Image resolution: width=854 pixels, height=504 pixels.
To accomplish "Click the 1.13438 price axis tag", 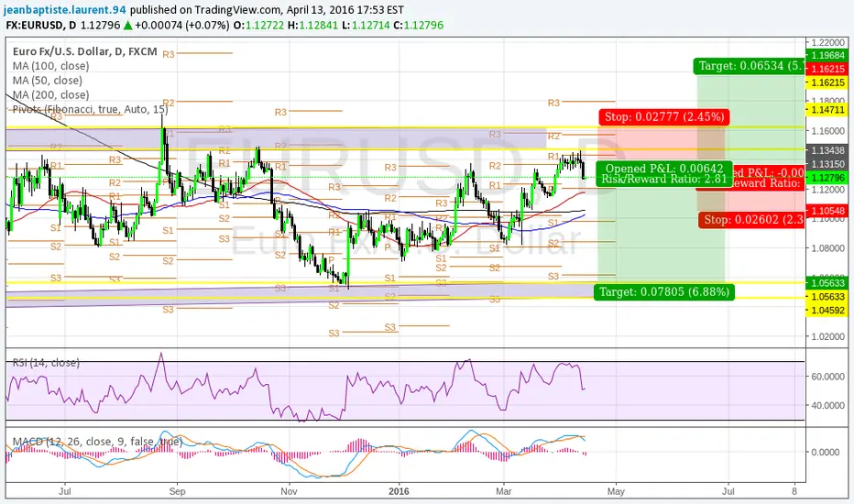I will pos(827,150).
